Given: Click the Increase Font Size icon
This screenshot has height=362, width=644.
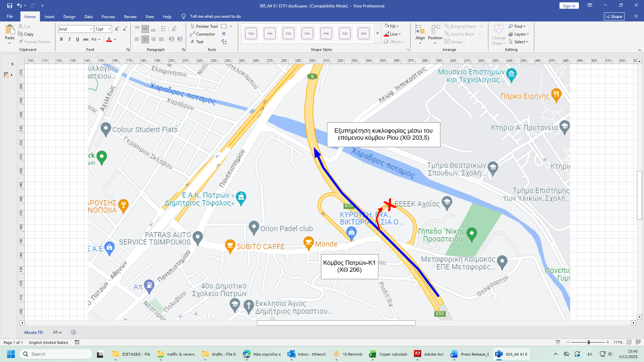Looking at the screenshot, I should [x=117, y=29].
